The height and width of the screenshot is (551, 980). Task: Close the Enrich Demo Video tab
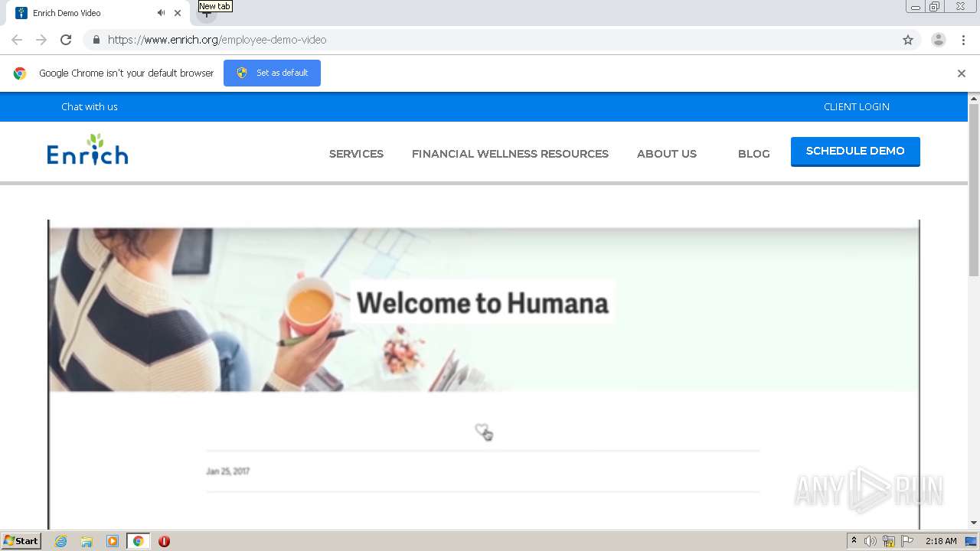pyautogui.click(x=178, y=13)
